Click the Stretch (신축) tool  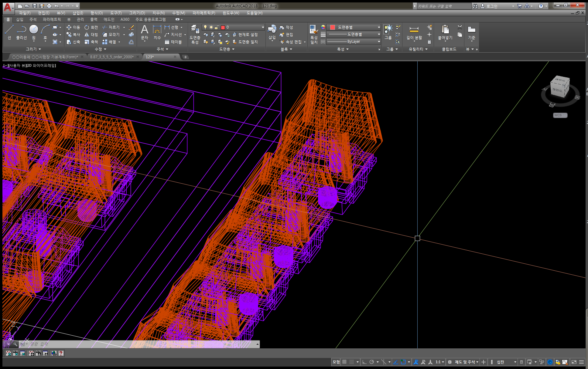tap(73, 42)
